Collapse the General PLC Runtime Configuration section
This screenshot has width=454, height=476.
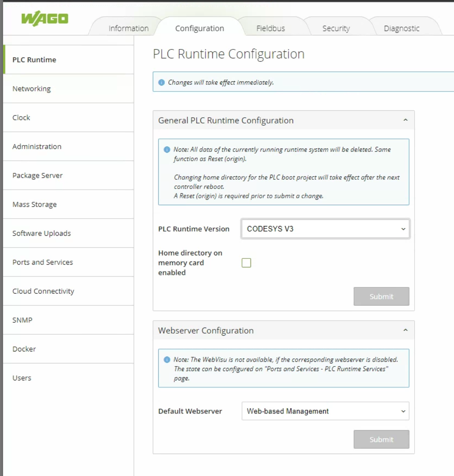pyautogui.click(x=405, y=120)
